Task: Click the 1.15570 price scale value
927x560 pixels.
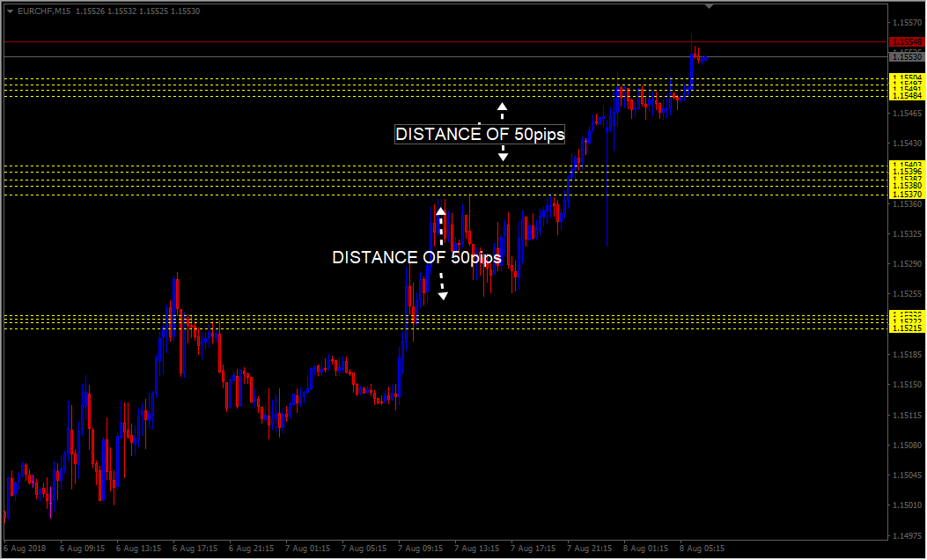Action: [908, 23]
